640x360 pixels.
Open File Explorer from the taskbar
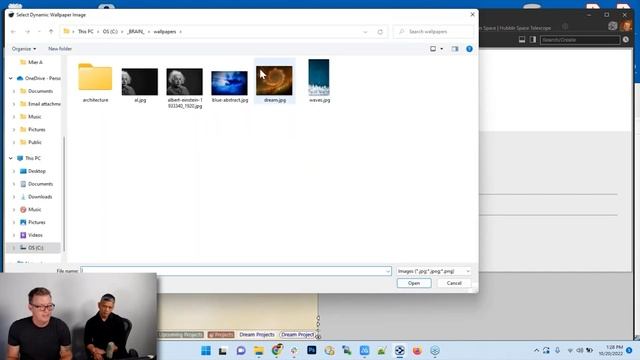259,350
